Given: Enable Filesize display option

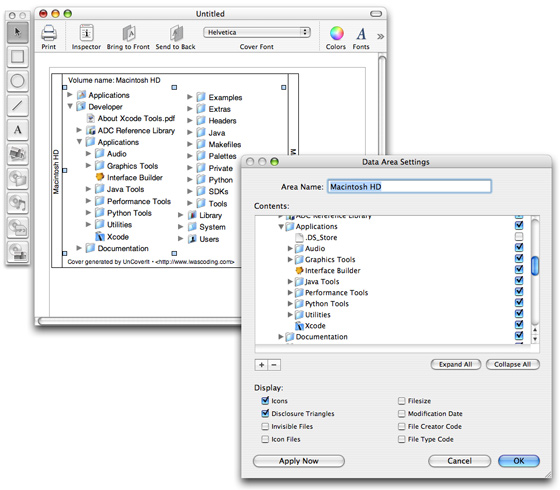Looking at the screenshot, I should click(401, 401).
